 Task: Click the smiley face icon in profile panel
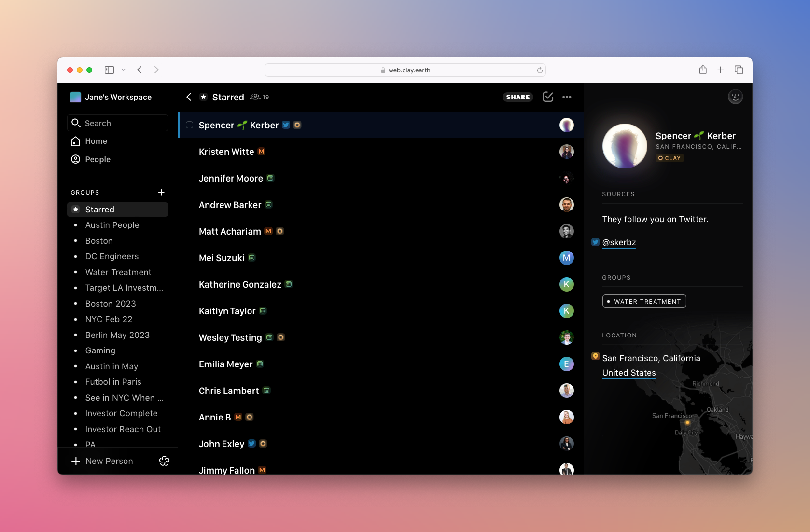pyautogui.click(x=735, y=97)
